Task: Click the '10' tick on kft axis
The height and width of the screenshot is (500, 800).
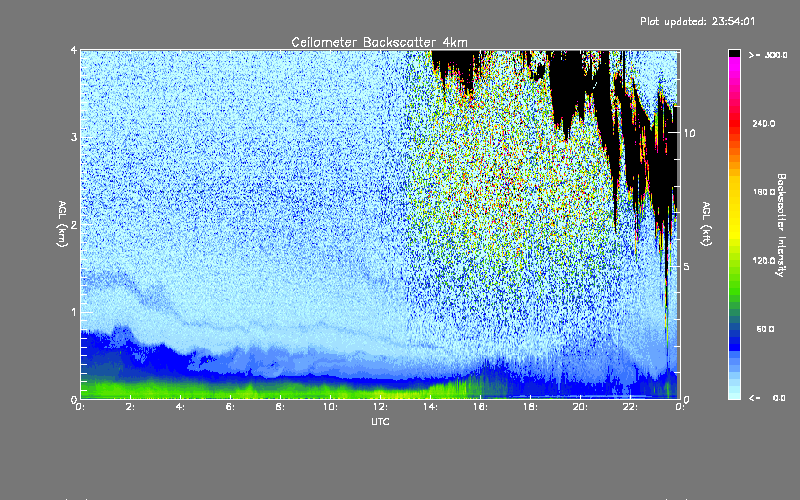Action: (689, 133)
